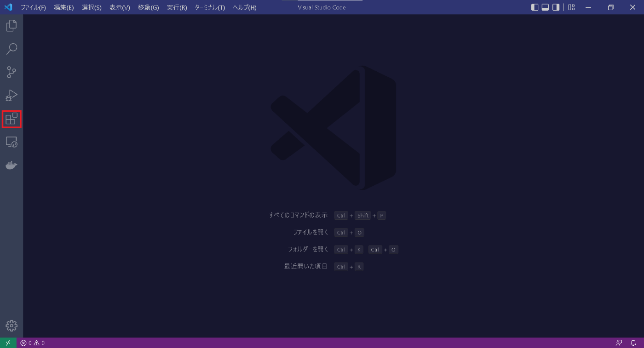This screenshot has height=348, width=644.
Task: Click the VS Code logo in title bar
Action: pos(8,7)
